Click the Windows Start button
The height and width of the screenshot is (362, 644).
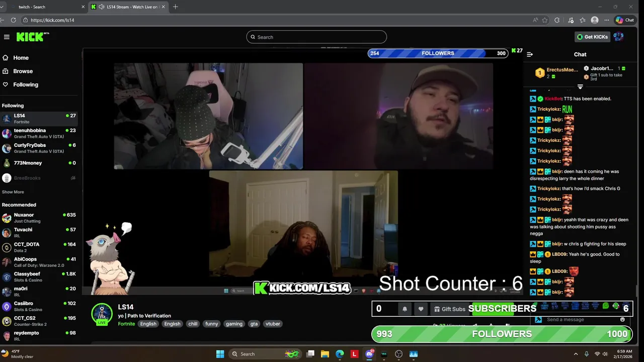[220, 354]
